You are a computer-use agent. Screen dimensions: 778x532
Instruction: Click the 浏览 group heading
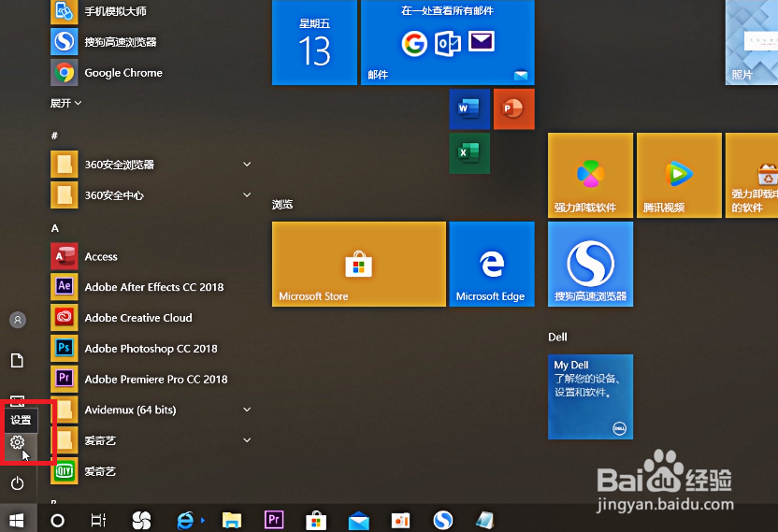(x=282, y=205)
